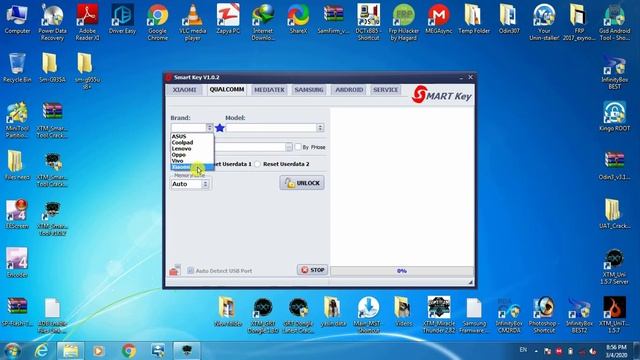640x360 pixels.
Task: Open VLC media player desktop icon
Action: (193, 22)
